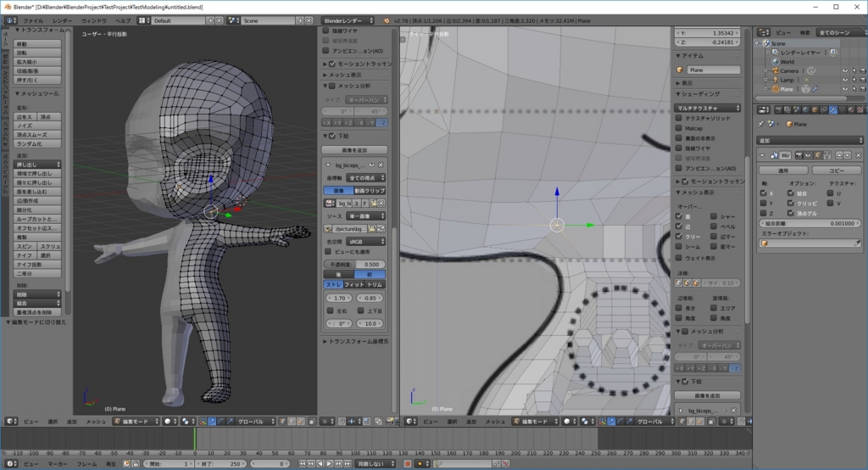Image resolution: width=868 pixels, height=470 pixels.
Task: Move Mirror modifier up with arrow icon
Action: 837,155
